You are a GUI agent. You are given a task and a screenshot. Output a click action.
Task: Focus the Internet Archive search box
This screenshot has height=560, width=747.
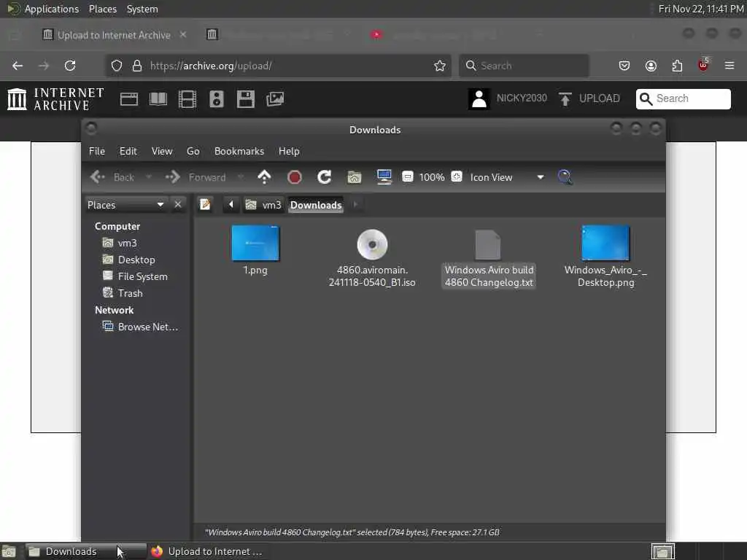click(x=683, y=98)
